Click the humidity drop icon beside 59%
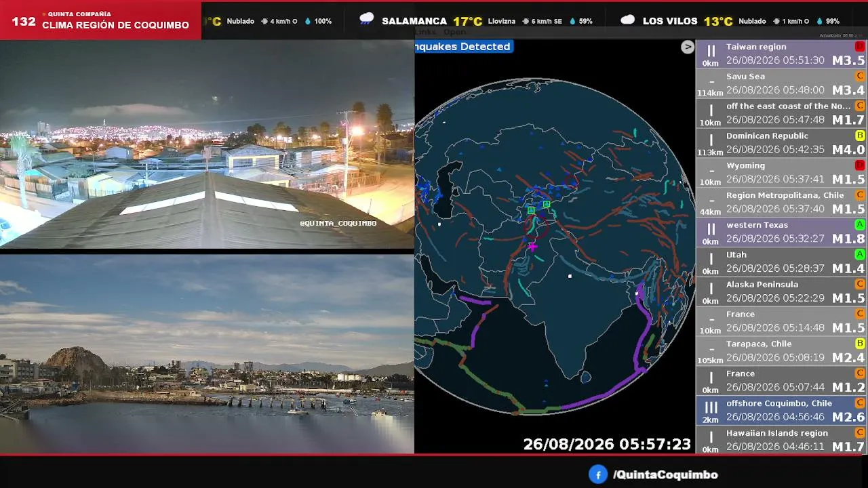This screenshot has width=868, height=488. [572, 21]
